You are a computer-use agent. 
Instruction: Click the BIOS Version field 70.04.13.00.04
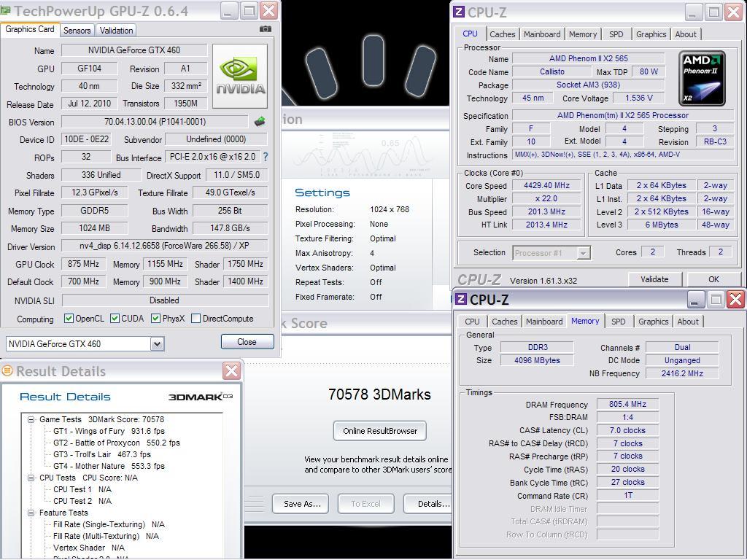point(155,122)
